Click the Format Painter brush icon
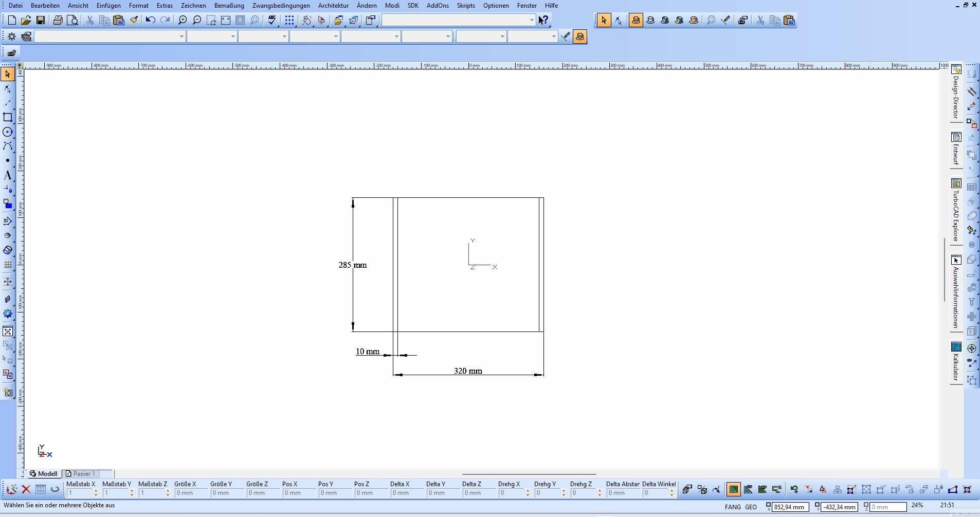Screen dimensions: 980x517 tap(134, 20)
